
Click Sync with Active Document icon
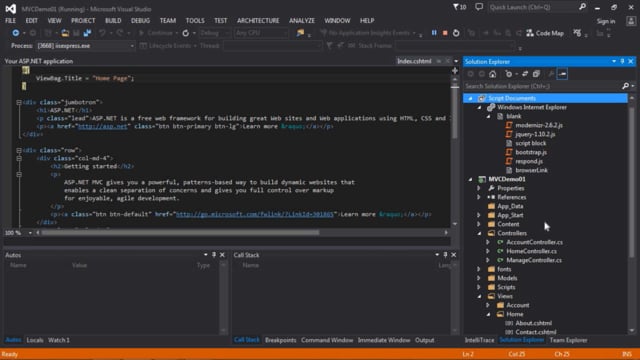click(x=525, y=74)
